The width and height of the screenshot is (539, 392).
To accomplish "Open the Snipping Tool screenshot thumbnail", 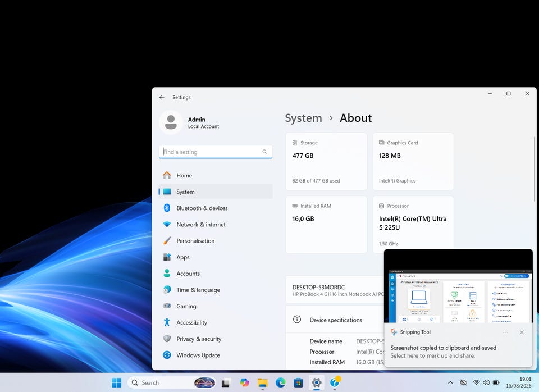I will coord(458,286).
